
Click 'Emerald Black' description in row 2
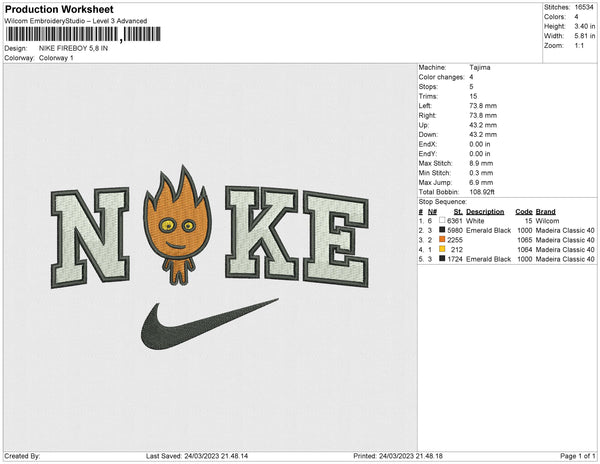tap(489, 230)
